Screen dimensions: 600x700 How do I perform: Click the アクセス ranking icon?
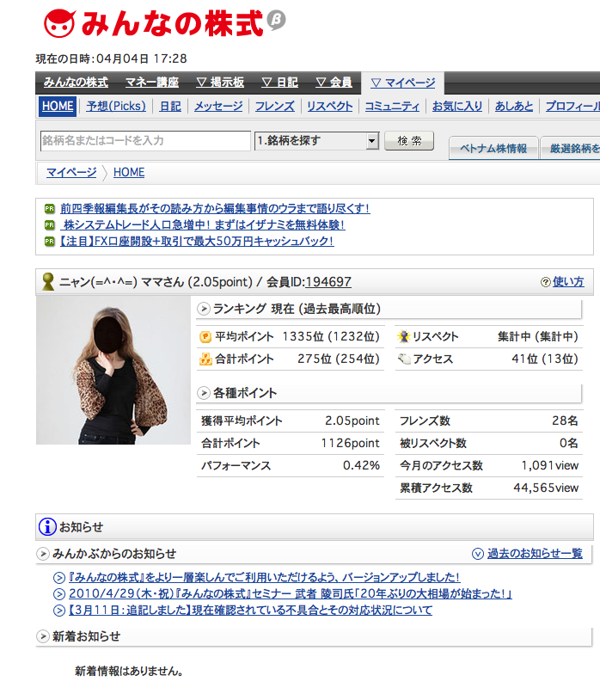pyautogui.click(x=403, y=359)
